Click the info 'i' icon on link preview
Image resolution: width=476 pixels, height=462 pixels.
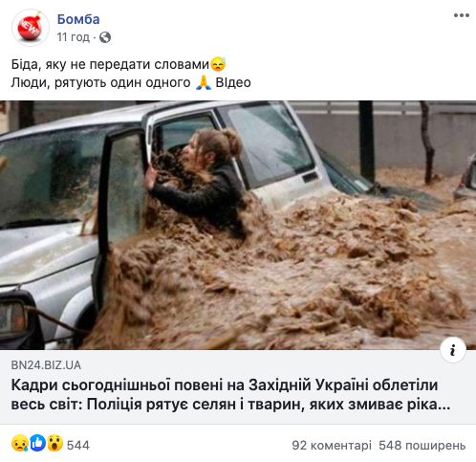coord(453,350)
